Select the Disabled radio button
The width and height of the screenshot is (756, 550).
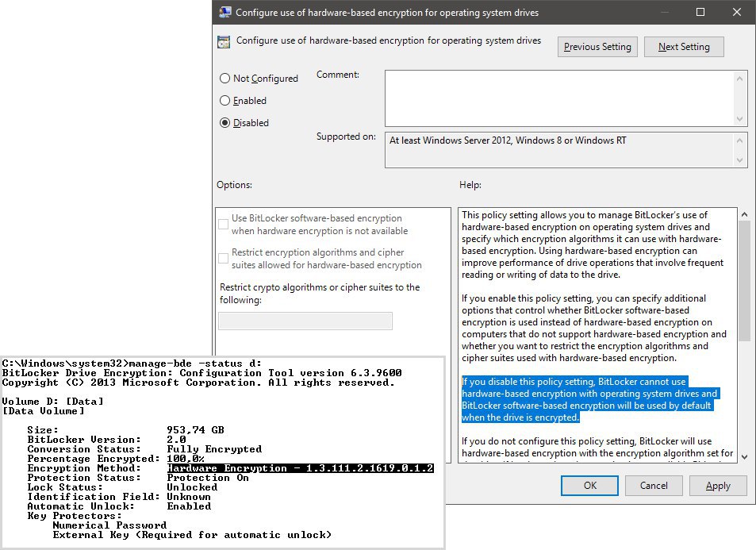point(224,122)
